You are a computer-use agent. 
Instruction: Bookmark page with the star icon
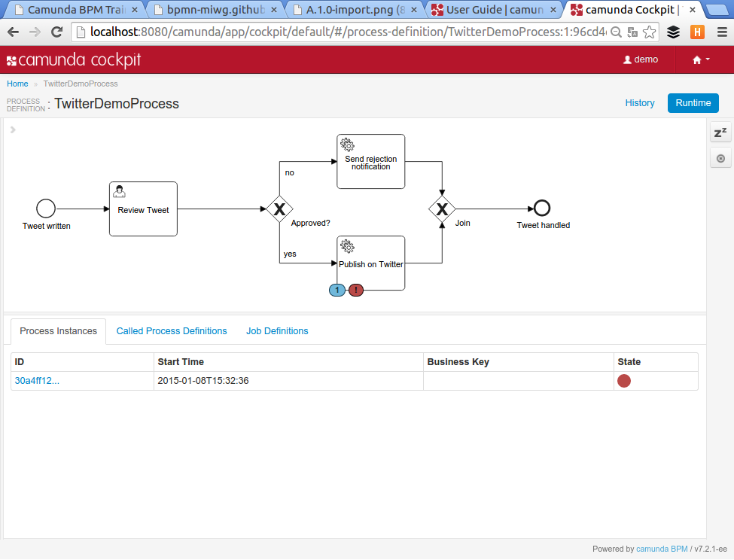click(x=649, y=32)
